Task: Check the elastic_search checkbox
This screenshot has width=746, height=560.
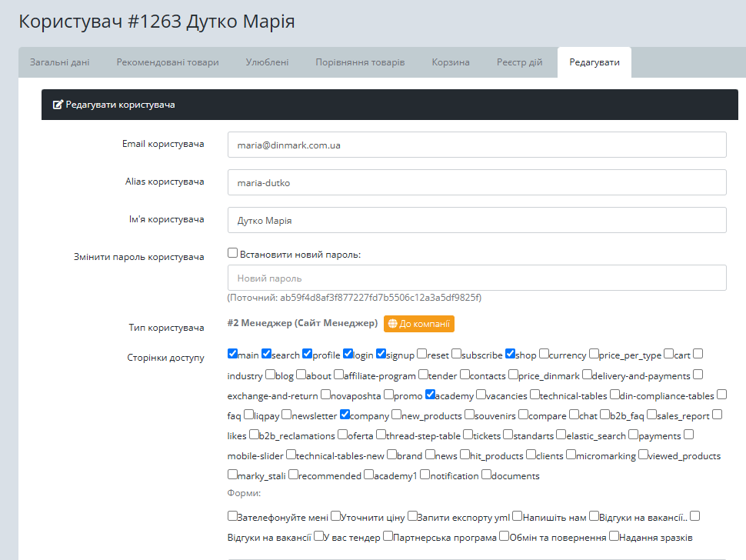Action: click(x=561, y=435)
